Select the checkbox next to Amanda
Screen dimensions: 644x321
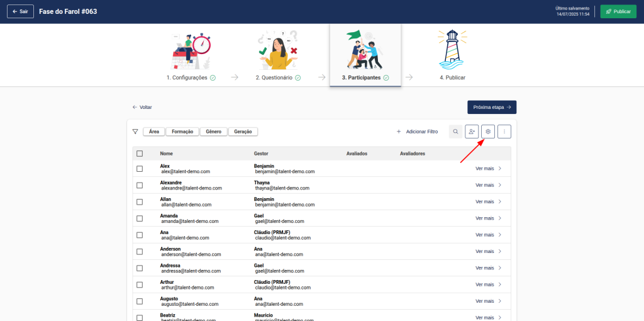140,218
